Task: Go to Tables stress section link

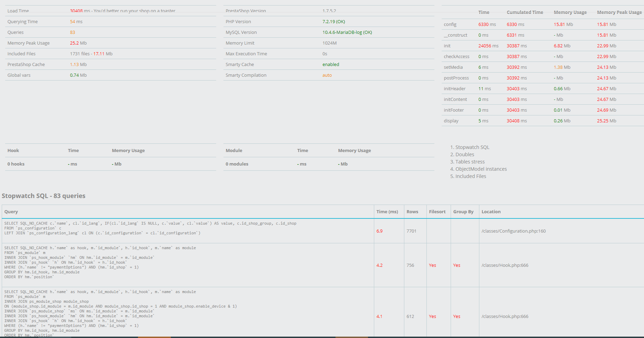Action: click(470, 162)
